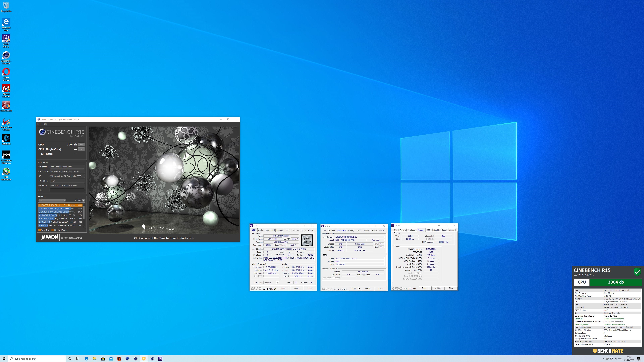The height and width of the screenshot is (362, 644).
Task: Switch to SPD tab in Mainboard CPU-Z window
Action: (x=358, y=231)
